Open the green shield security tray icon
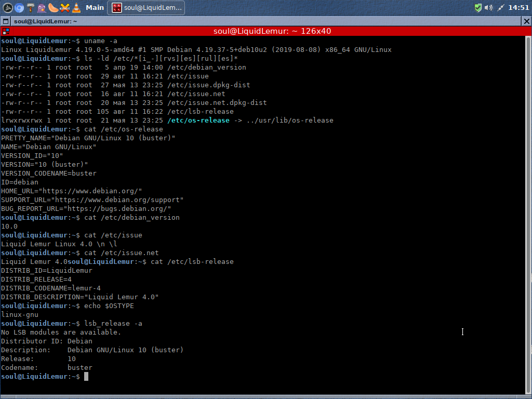The image size is (532, 399). click(478, 7)
